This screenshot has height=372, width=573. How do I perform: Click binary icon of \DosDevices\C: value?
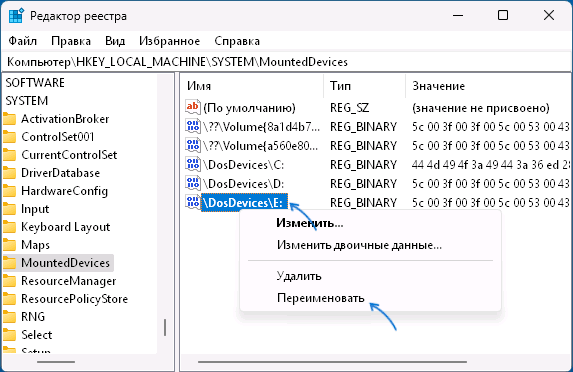click(193, 164)
